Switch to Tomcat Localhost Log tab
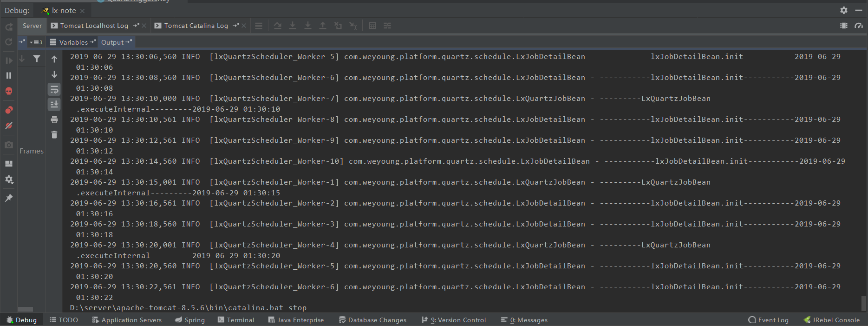The width and height of the screenshot is (868, 326). coord(94,26)
